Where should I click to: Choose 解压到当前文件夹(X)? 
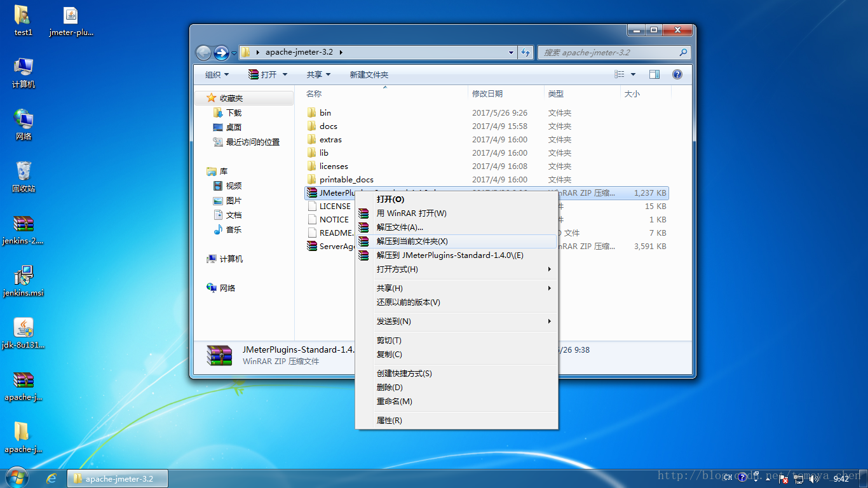pos(456,241)
